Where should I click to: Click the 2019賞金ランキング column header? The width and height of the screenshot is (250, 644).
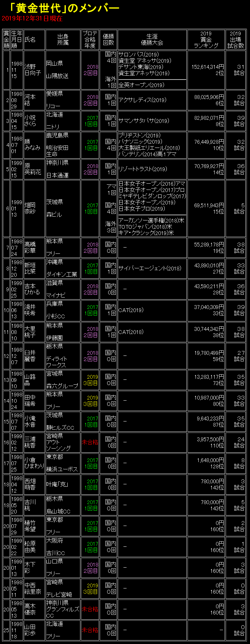(x=206, y=40)
